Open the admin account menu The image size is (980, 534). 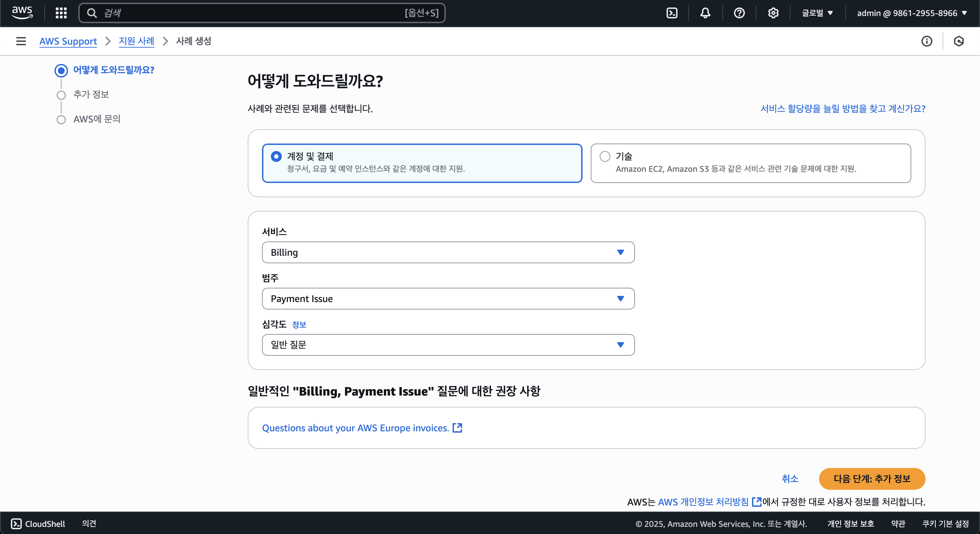pos(912,13)
